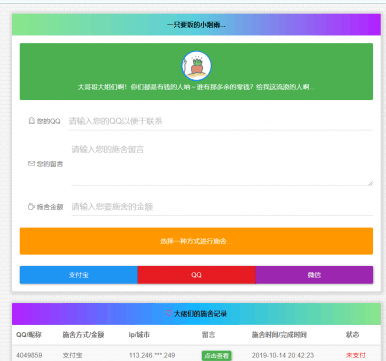Click the 状态 column header
386x361 pixels.
coord(352,335)
